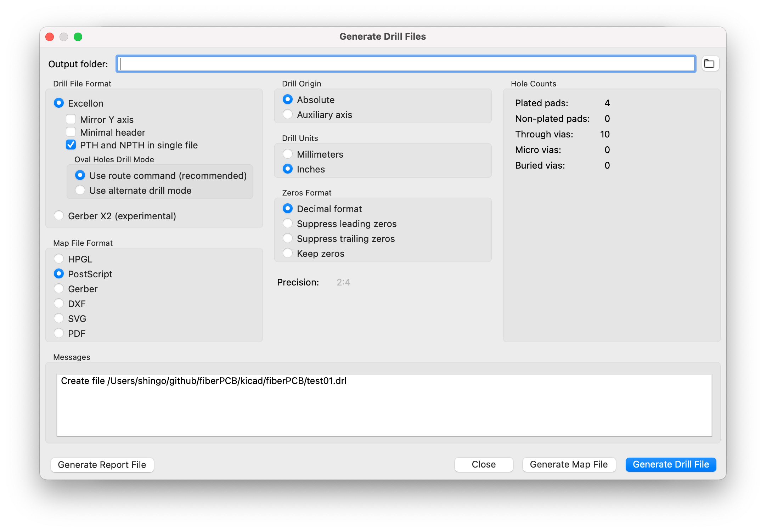Select DXF map file format
The height and width of the screenshot is (532, 766).
click(59, 304)
